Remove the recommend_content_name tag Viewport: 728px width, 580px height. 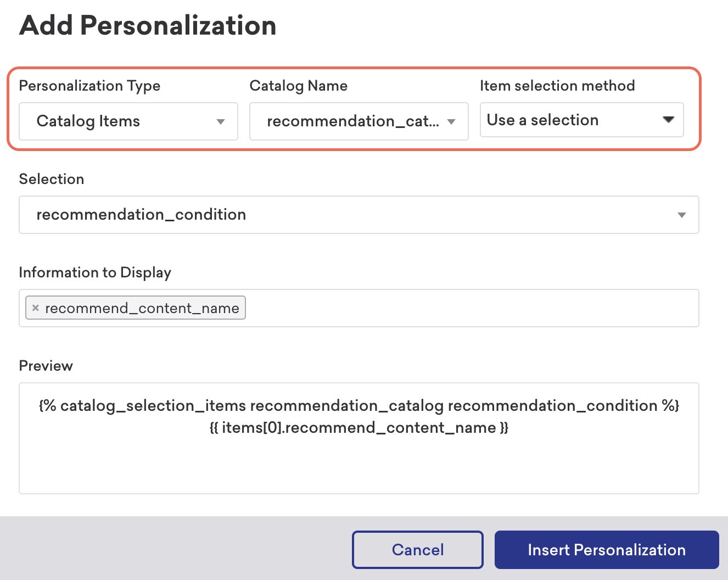pyautogui.click(x=35, y=308)
